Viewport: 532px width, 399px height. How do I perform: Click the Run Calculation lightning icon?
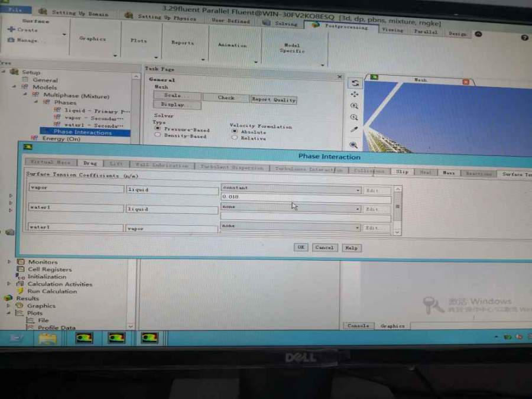20,291
